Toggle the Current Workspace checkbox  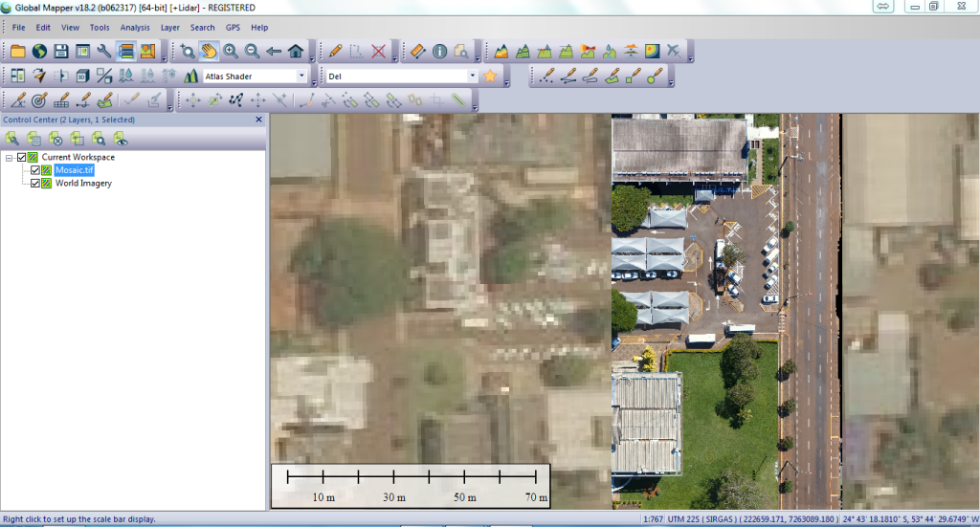[22, 157]
